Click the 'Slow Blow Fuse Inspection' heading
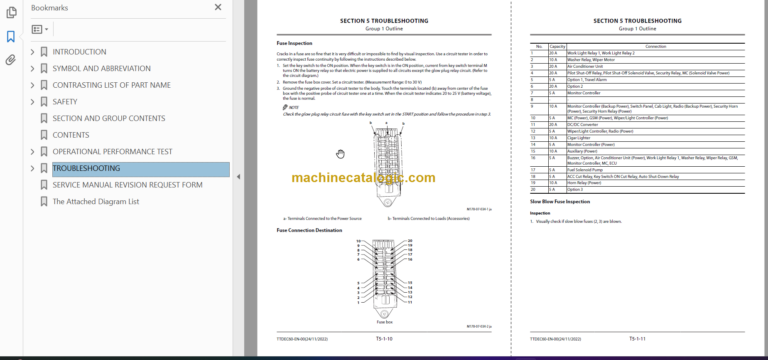Viewport: 768px width, 360px height. (x=560, y=202)
